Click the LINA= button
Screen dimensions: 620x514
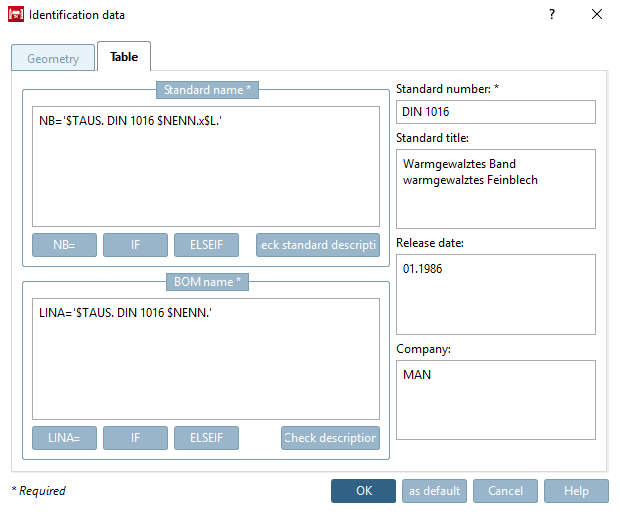click(x=64, y=438)
